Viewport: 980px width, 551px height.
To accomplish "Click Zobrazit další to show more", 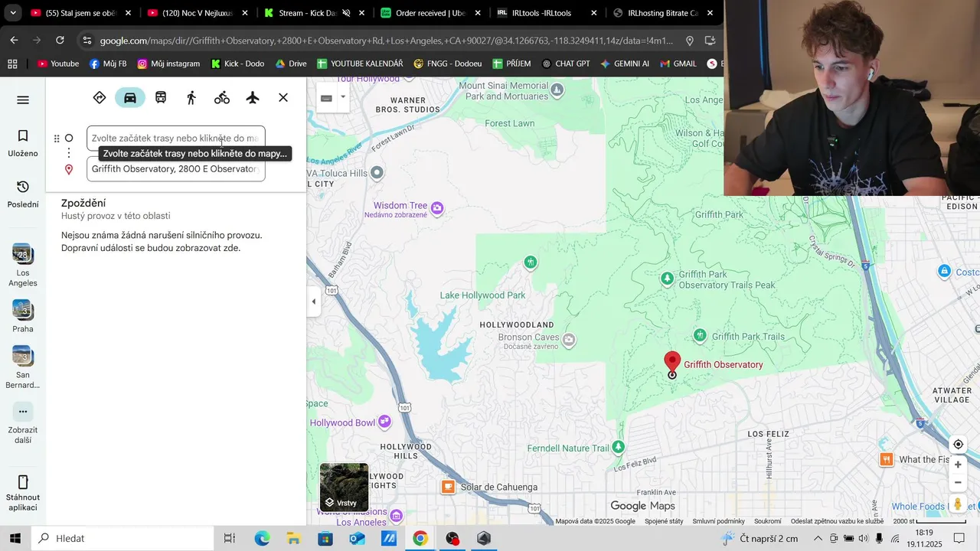I will [23, 422].
